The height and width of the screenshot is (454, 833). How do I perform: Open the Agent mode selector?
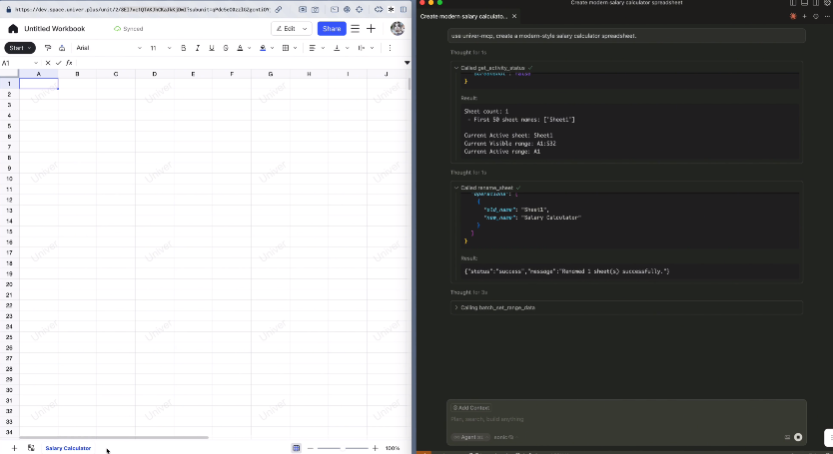coord(470,437)
